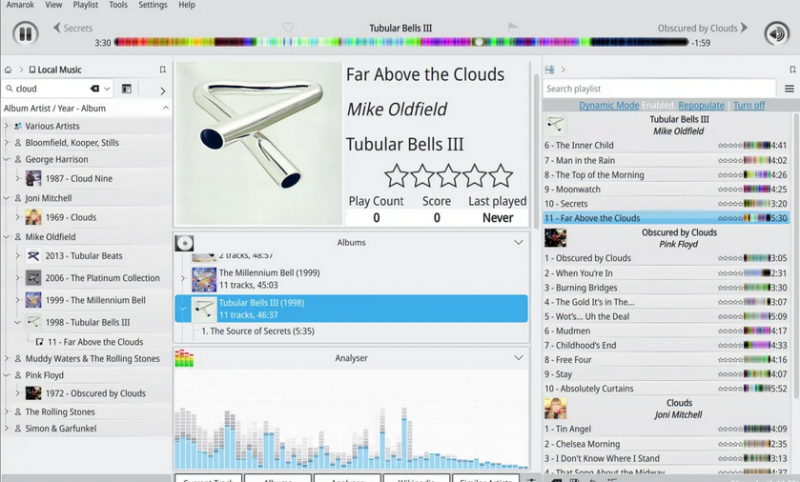Toggle the '-1:59' remaining time label
Image resolution: width=800 pixels, height=482 pixels.
coord(701,43)
